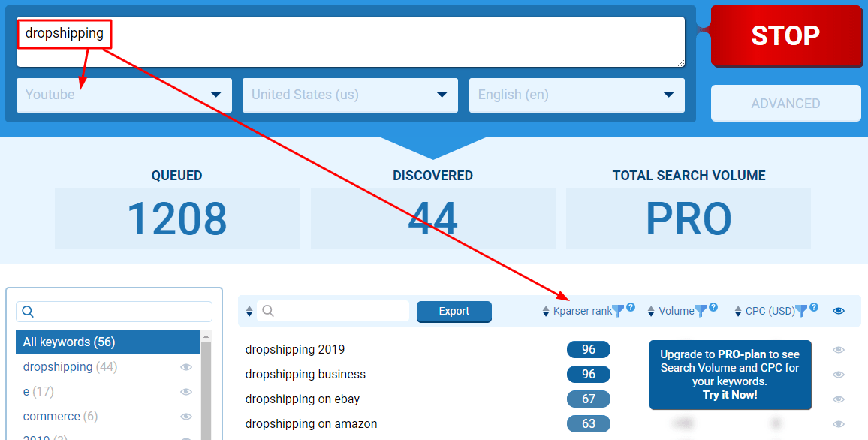
Task: Click the Volume column filter funnel
Action: (x=701, y=310)
